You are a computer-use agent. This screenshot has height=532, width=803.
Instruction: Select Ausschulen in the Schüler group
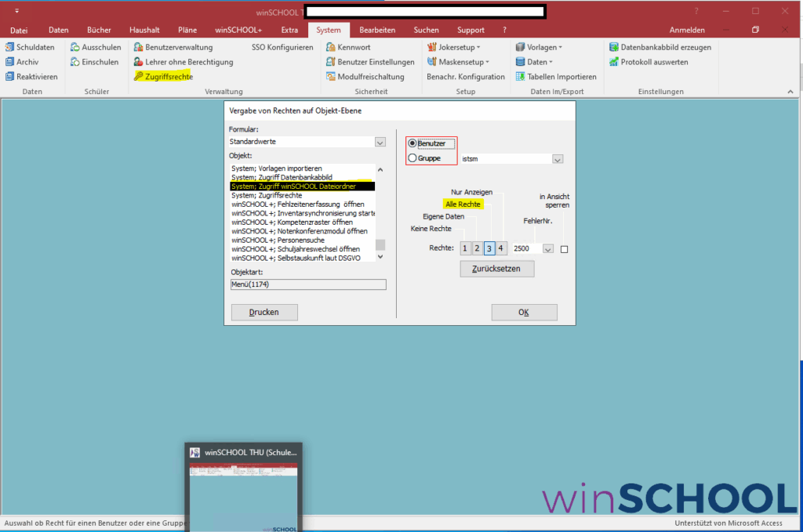(96, 47)
